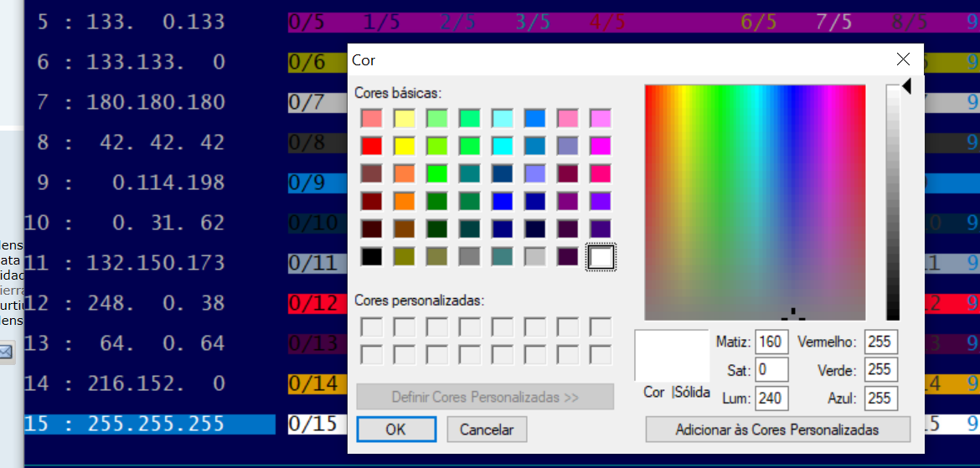Viewport: 980px width, 468px height.
Task: Select row 6 : 133.133. 0
Action: pyautogui.click(x=132, y=62)
